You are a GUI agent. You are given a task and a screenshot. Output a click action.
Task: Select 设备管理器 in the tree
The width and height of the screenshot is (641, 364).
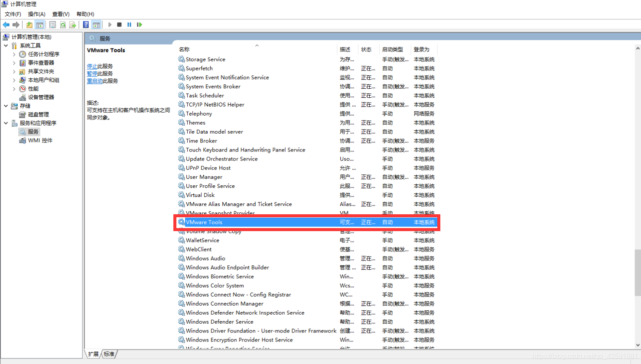coord(41,97)
